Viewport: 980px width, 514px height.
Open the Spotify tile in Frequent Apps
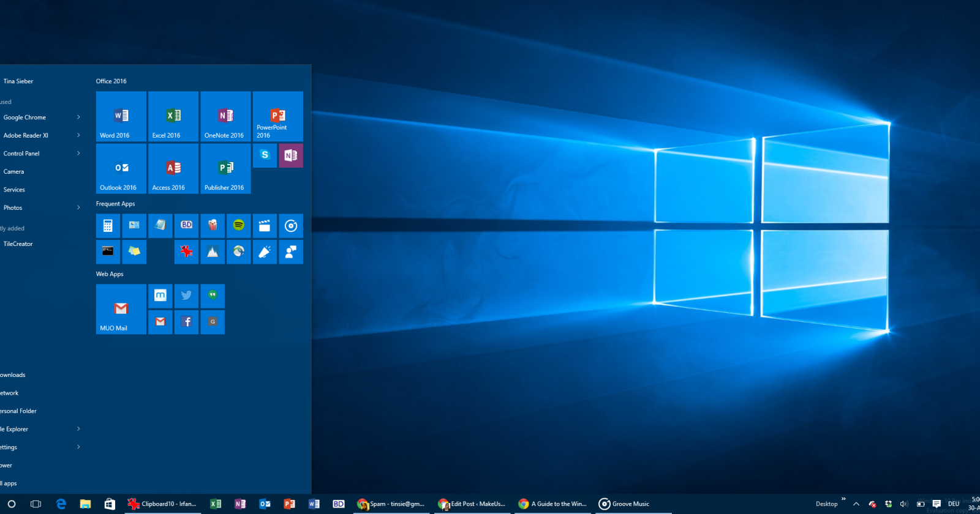(239, 226)
